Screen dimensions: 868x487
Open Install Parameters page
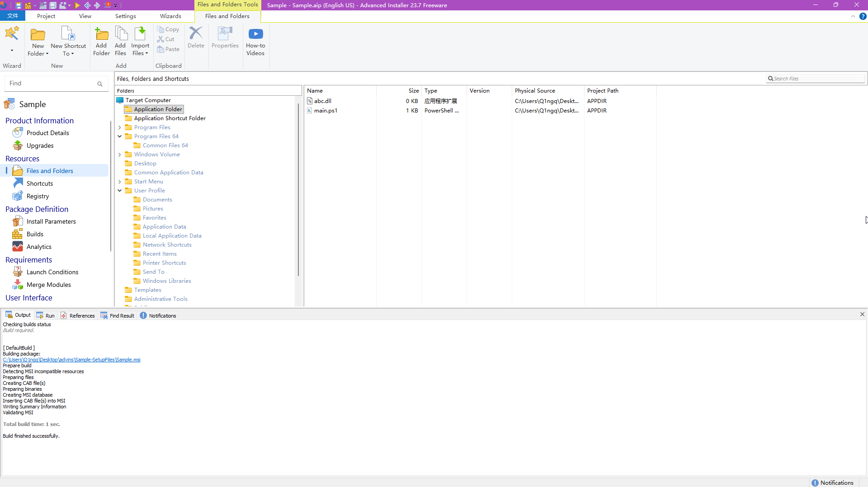pyautogui.click(x=51, y=221)
